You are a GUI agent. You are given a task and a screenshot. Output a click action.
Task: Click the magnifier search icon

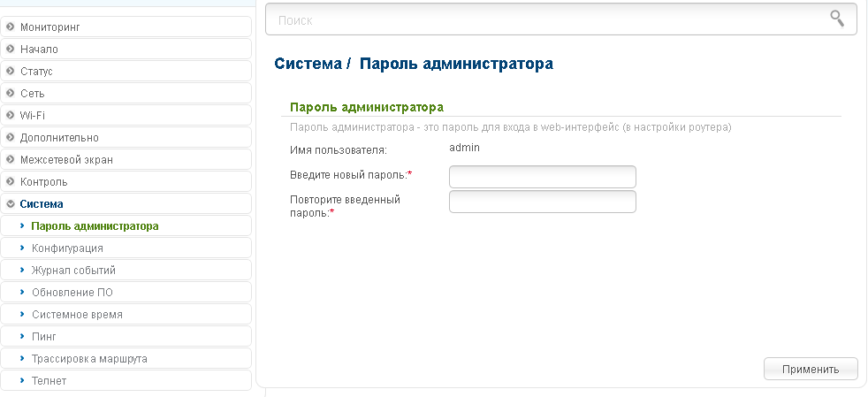pos(836,19)
